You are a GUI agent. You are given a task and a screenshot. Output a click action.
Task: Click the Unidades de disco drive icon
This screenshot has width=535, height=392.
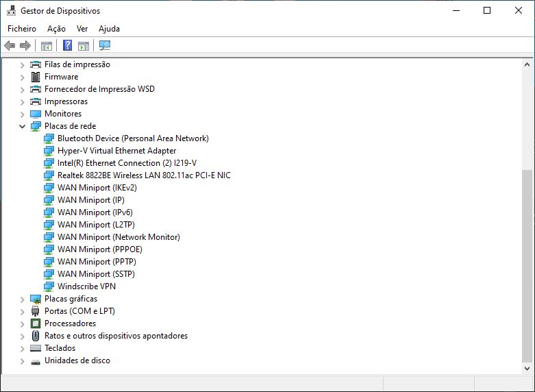pos(36,362)
